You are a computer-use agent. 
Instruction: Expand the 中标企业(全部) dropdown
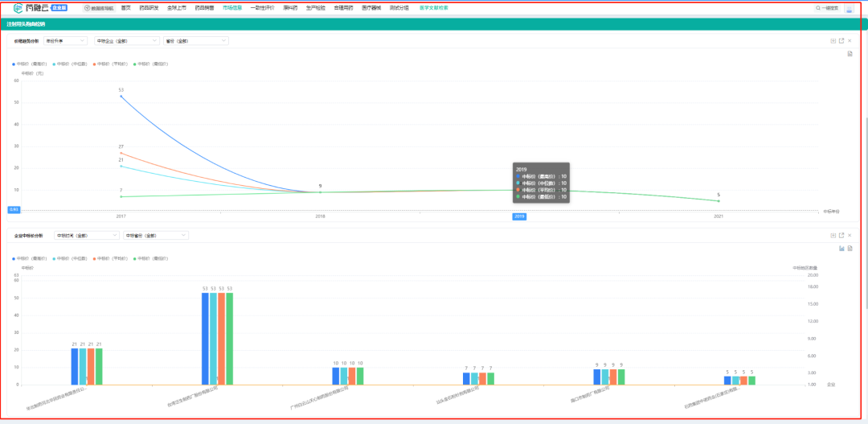click(x=127, y=41)
